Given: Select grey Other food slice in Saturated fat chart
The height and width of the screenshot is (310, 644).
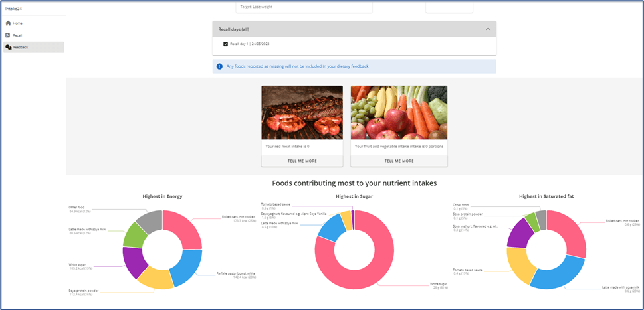Looking at the screenshot, I should 541,219.
